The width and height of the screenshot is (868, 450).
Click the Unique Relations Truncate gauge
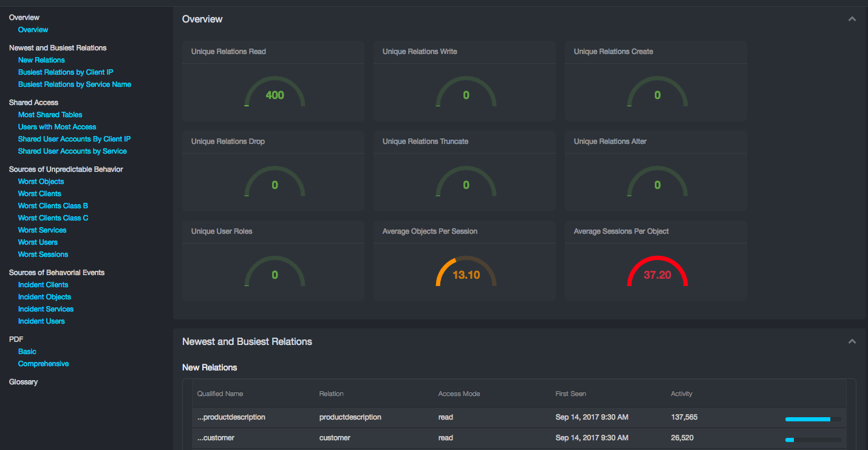point(466,183)
